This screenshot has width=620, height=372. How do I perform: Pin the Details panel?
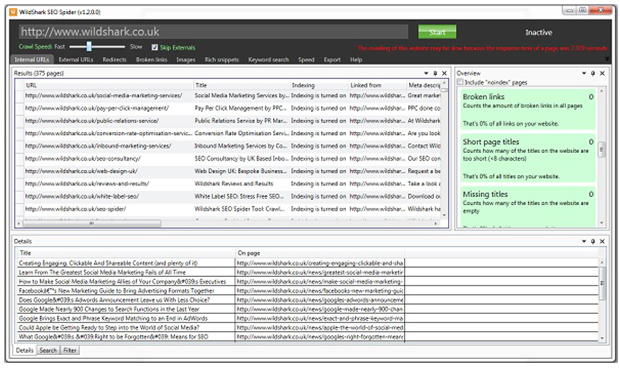pos(593,241)
